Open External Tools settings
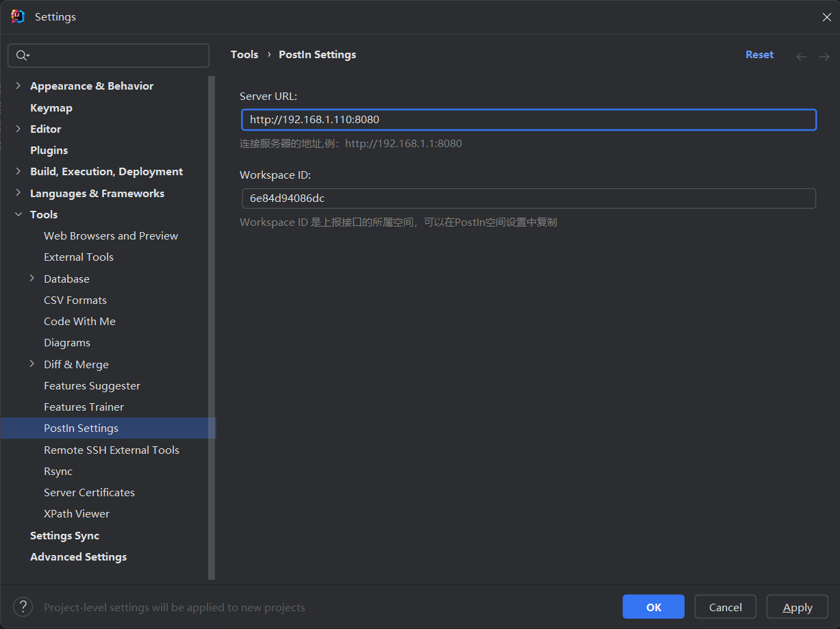This screenshot has width=840, height=629. [79, 257]
